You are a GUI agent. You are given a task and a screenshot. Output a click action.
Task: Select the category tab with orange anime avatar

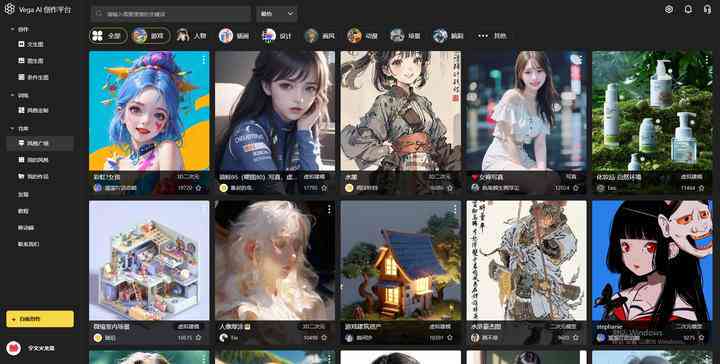click(362, 35)
